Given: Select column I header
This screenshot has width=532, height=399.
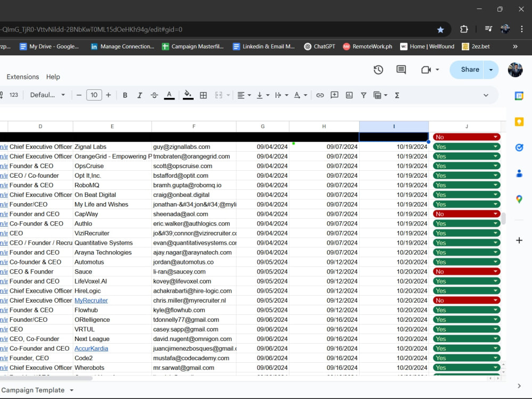Looking at the screenshot, I should pyautogui.click(x=394, y=126).
